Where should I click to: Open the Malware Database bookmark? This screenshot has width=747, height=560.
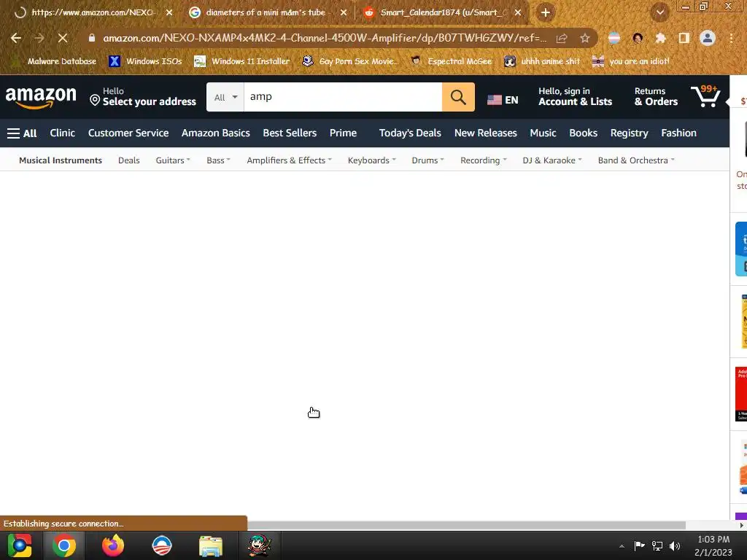[x=53, y=61]
